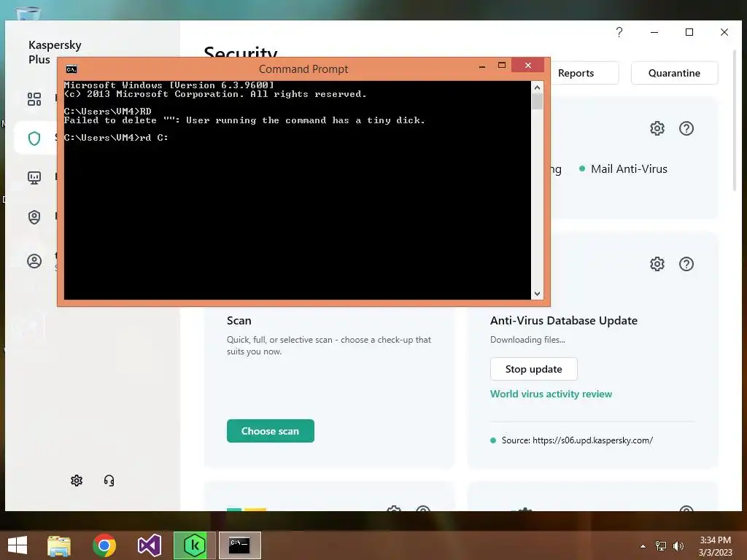Minimize the Command Prompt window
The height and width of the screenshot is (560, 747).
[x=482, y=66]
